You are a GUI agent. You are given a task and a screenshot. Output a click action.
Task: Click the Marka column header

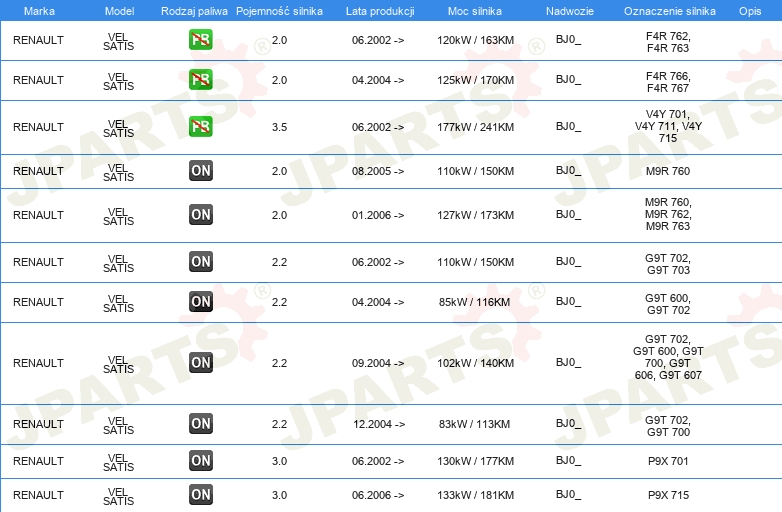point(39,11)
